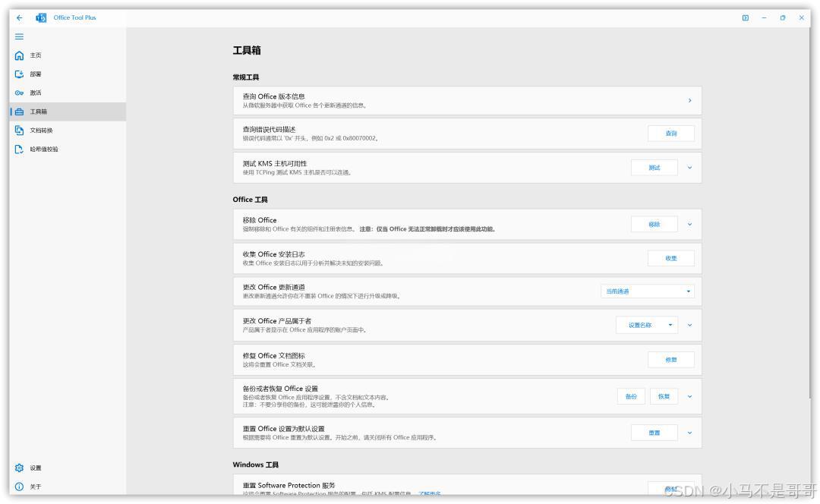Select the 工具箱 toolbox icon in sidebar
The image size is (820, 504).
point(19,112)
